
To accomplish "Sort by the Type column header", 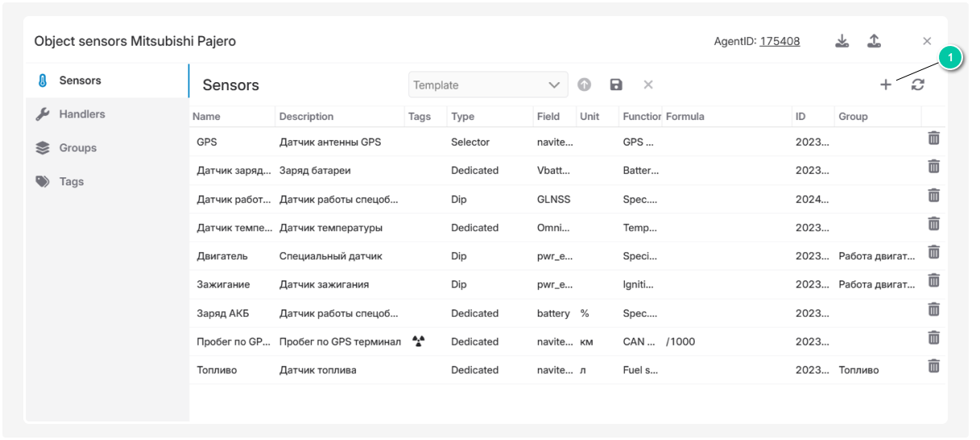I will 463,117.
